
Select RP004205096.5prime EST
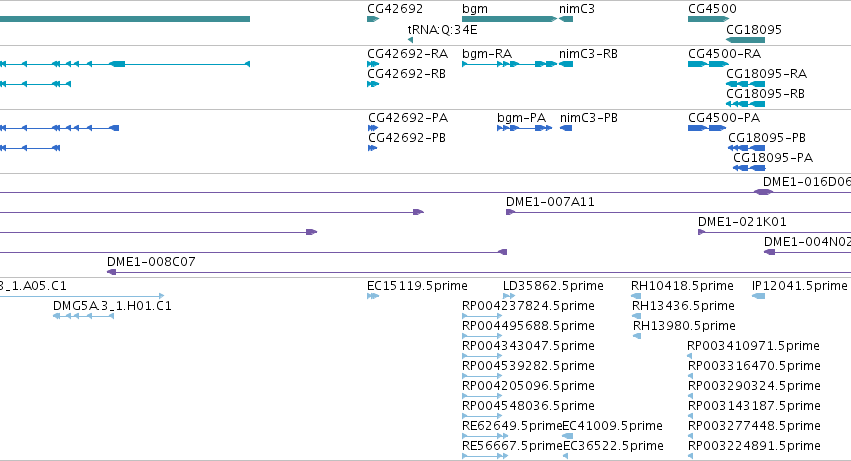tap(482, 396)
